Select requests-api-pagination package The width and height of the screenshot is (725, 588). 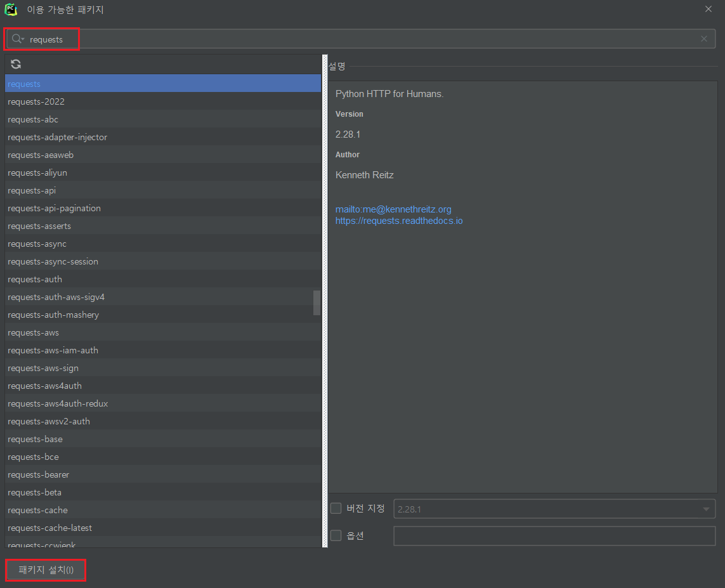[163, 209]
